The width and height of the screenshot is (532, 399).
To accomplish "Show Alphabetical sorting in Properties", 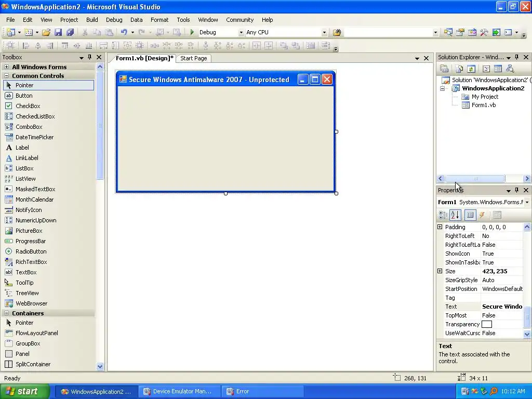I will [455, 215].
